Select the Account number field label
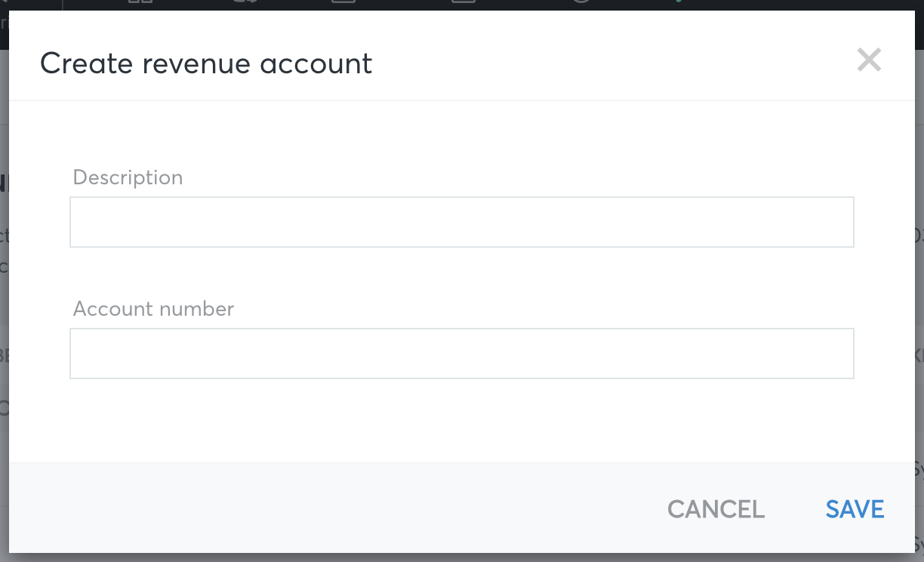 (x=153, y=309)
